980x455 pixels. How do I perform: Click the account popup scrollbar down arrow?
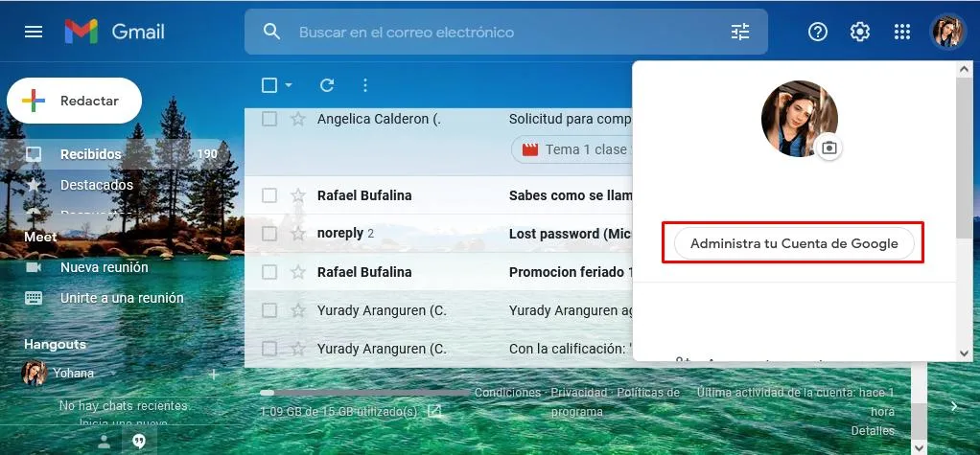tap(965, 353)
